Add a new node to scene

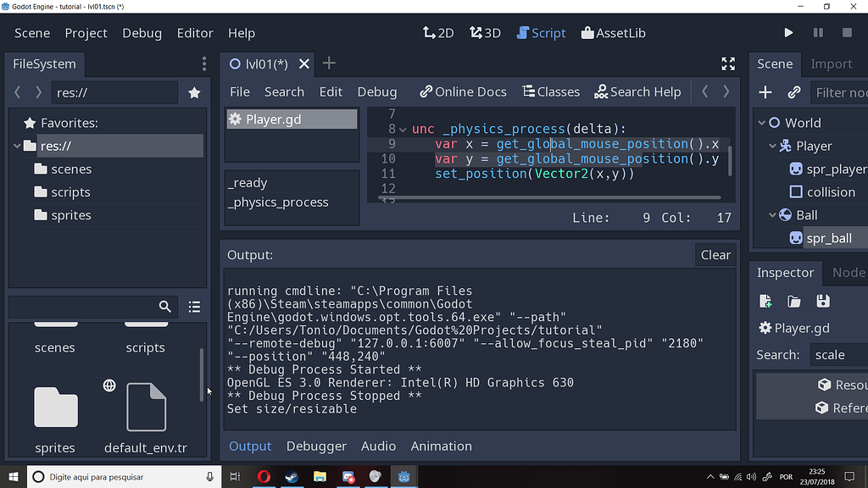765,92
